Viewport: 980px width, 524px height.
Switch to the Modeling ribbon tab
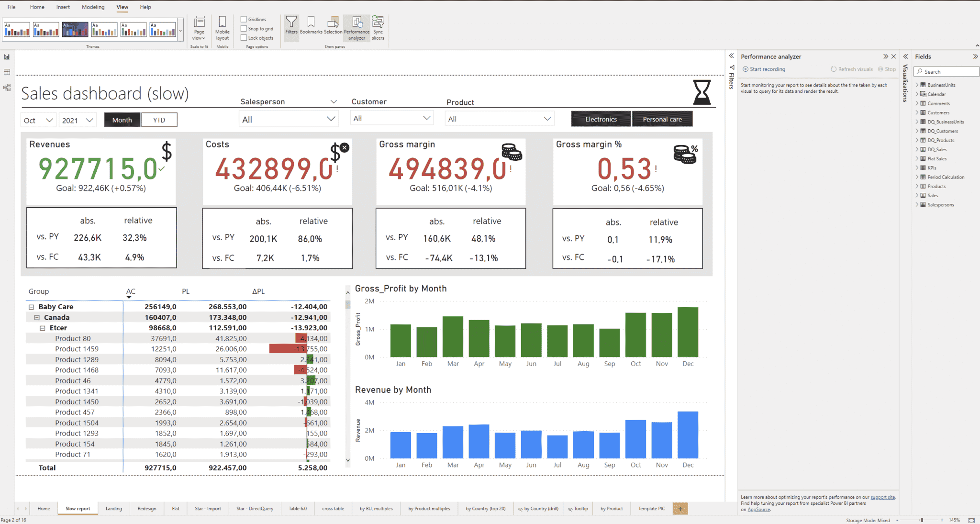tap(93, 7)
